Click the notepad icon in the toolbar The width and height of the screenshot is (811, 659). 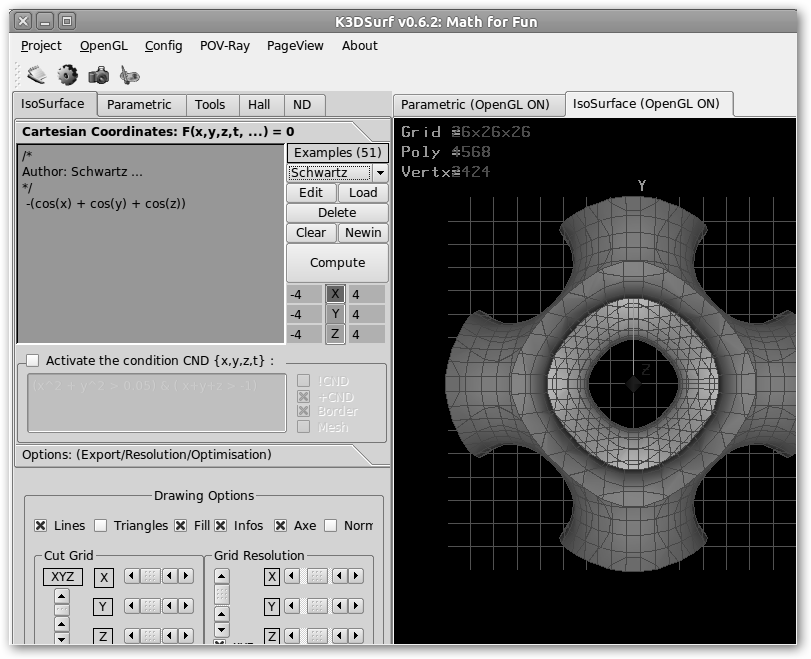pyautogui.click(x=37, y=74)
